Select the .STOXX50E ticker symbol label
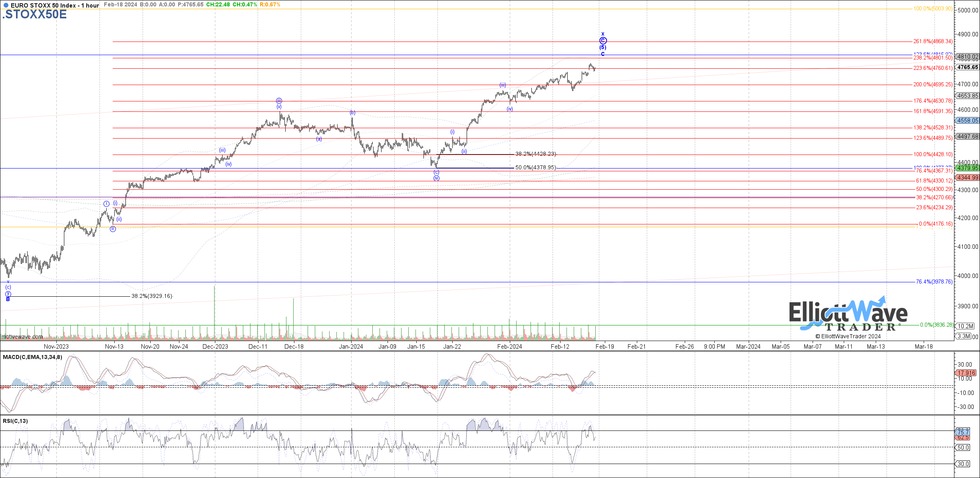980x478 pixels. coord(34,15)
